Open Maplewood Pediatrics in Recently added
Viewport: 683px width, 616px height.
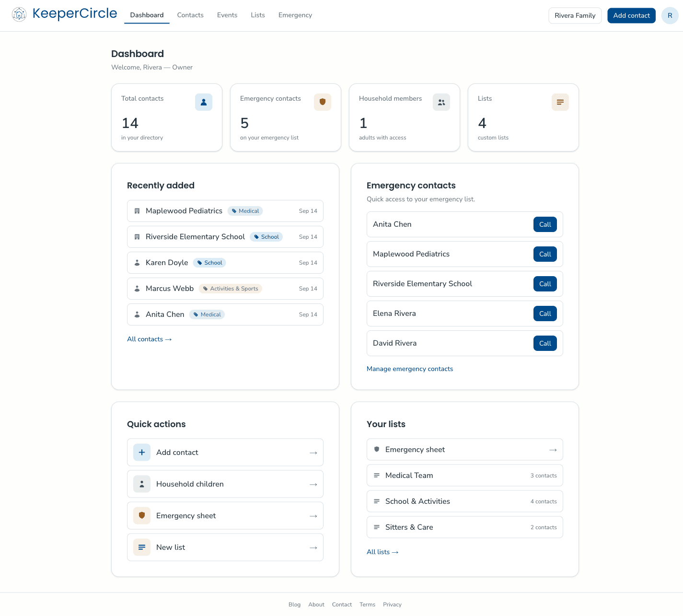(225, 211)
